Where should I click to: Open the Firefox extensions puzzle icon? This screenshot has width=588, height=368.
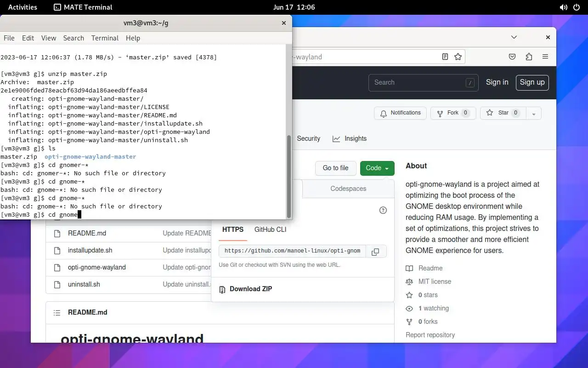(x=529, y=57)
